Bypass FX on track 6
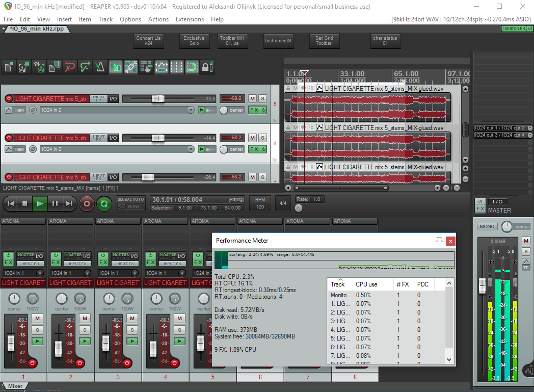This screenshot has height=392, width=534. pyautogui.click(x=263, y=149)
